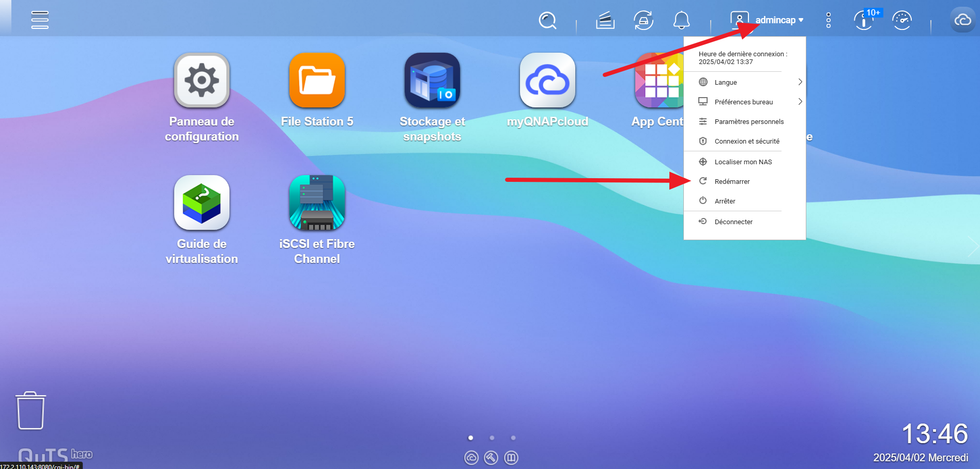Expand the Préférences bureau submenu

(745, 102)
